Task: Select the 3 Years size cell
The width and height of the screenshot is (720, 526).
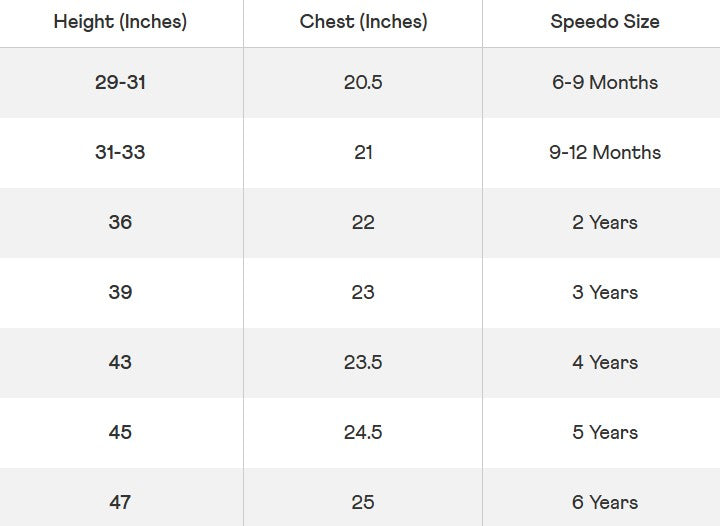Action: [x=604, y=292]
